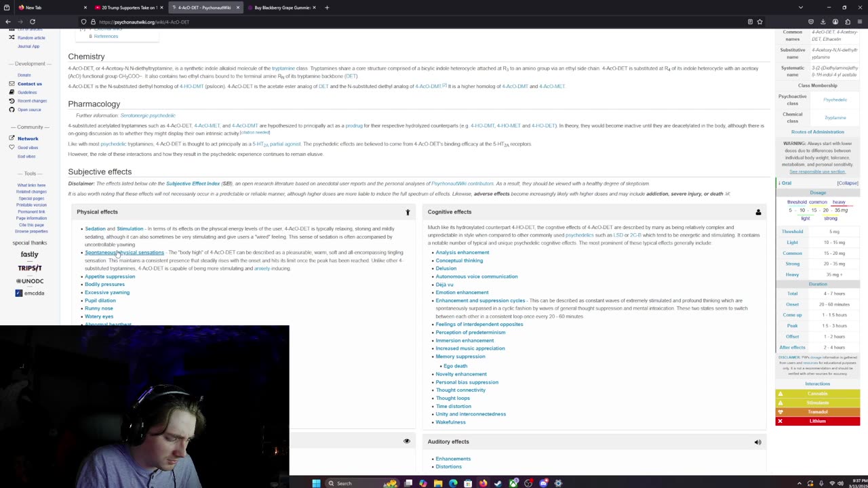868x488 pixels.
Task: Click the emcdda sponsor logo
Action: click(x=30, y=293)
